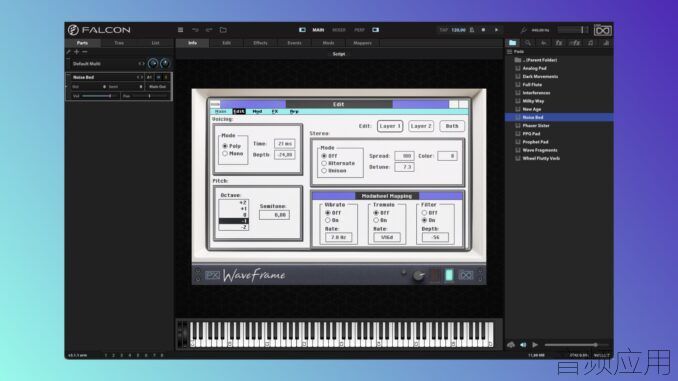
Task: Add a new part with plus icon
Action: coord(77,52)
